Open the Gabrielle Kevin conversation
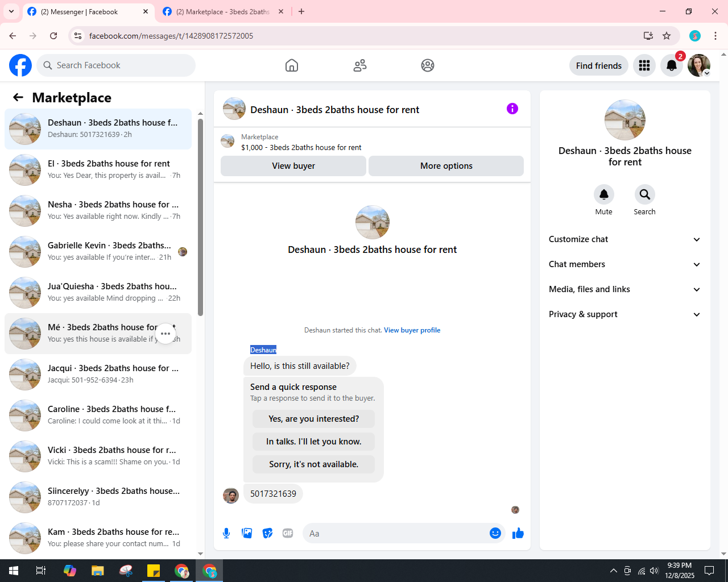 [98, 252]
